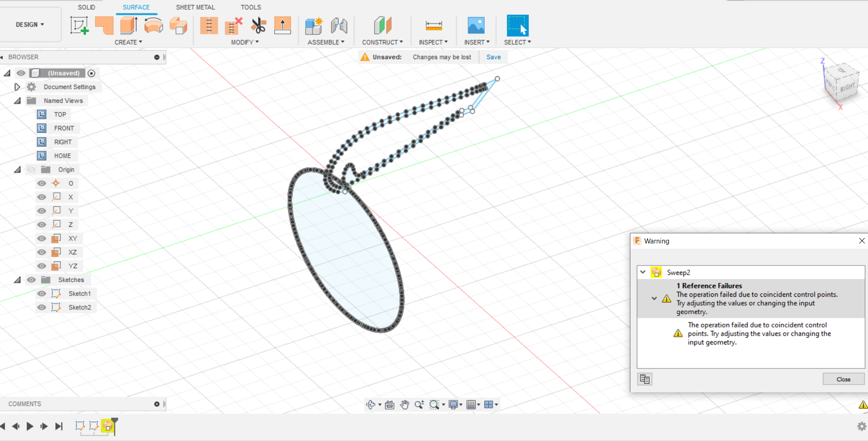This screenshot has width=868, height=441.
Task: Expand the Document Settings node
Action: (17, 87)
